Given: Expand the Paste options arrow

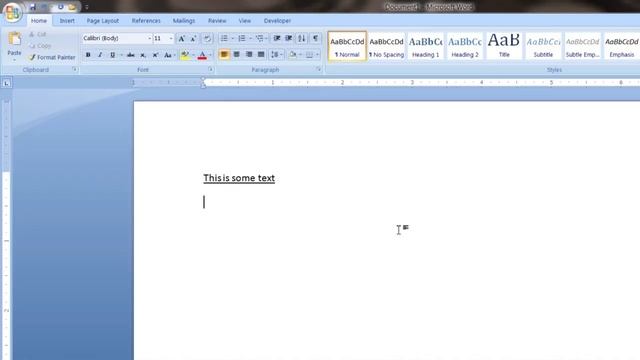Looking at the screenshot, I should click(14, 60).
